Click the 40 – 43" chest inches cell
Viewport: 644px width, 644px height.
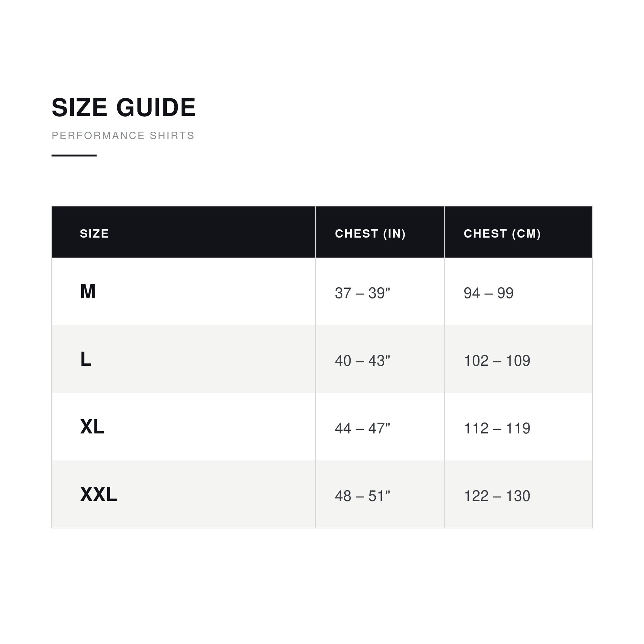[x=362, y=361]
